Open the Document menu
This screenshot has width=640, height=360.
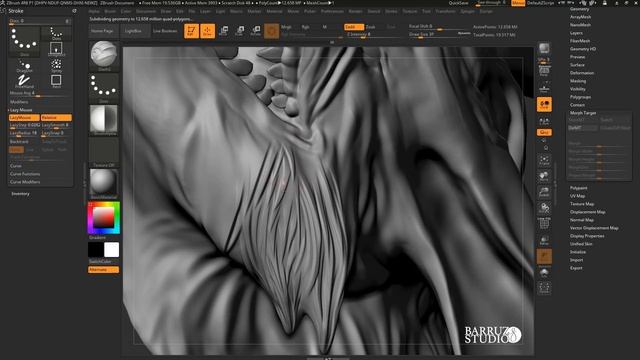[146, 11]
